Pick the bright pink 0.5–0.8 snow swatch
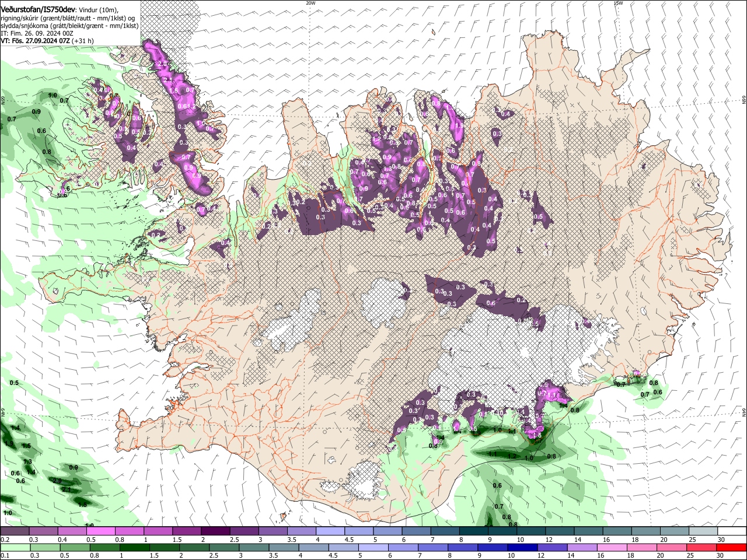Screen dimensions: 747x560 [x=100, y=531]
